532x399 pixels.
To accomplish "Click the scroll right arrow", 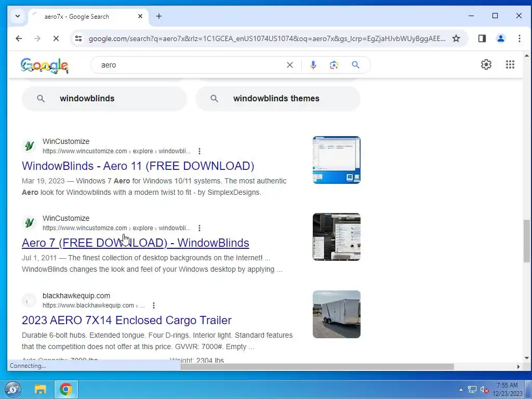I will click(518, 367).
